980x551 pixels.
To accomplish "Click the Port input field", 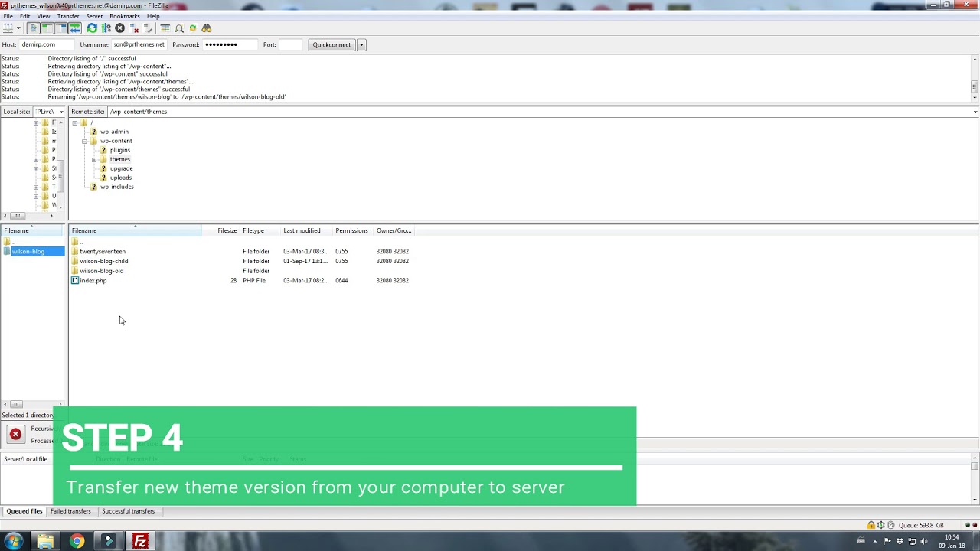I will point(290,44).
